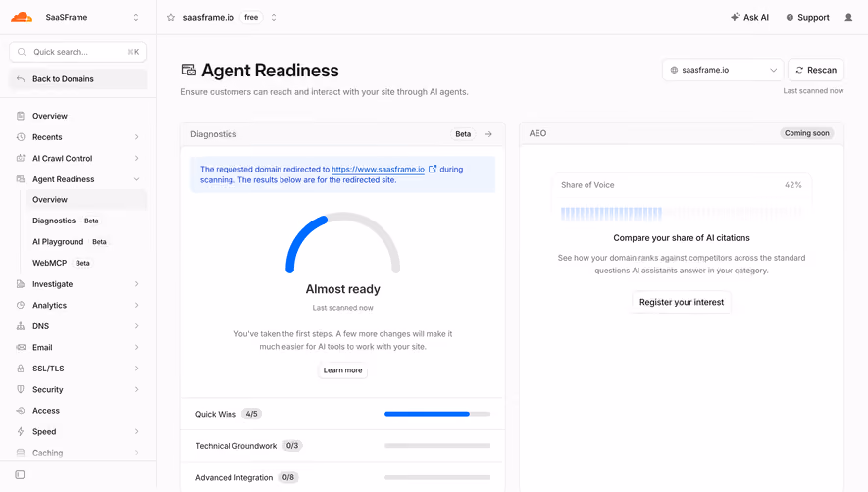Expand the Security section chevron
The width and height of the screenshot is (868, 492).
click(136, 389)
